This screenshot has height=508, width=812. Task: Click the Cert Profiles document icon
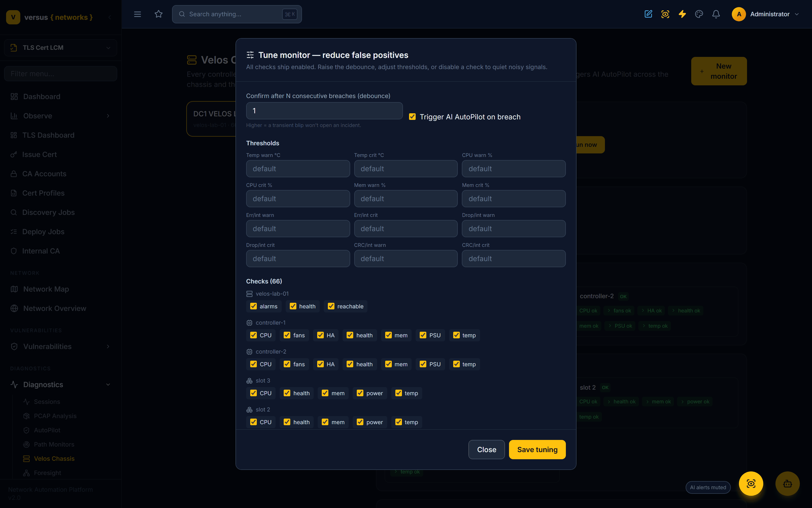pyautogui.click(x=14, y=193)
